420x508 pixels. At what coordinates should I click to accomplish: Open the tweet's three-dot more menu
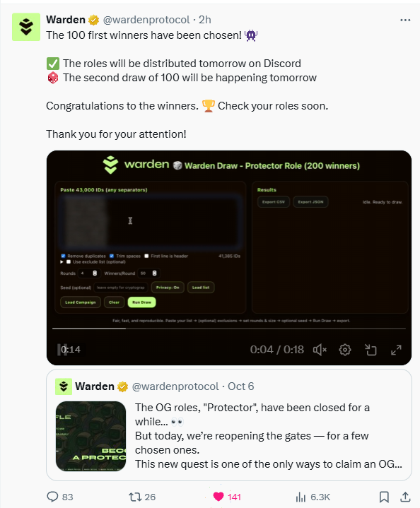(x=405, y=20)
